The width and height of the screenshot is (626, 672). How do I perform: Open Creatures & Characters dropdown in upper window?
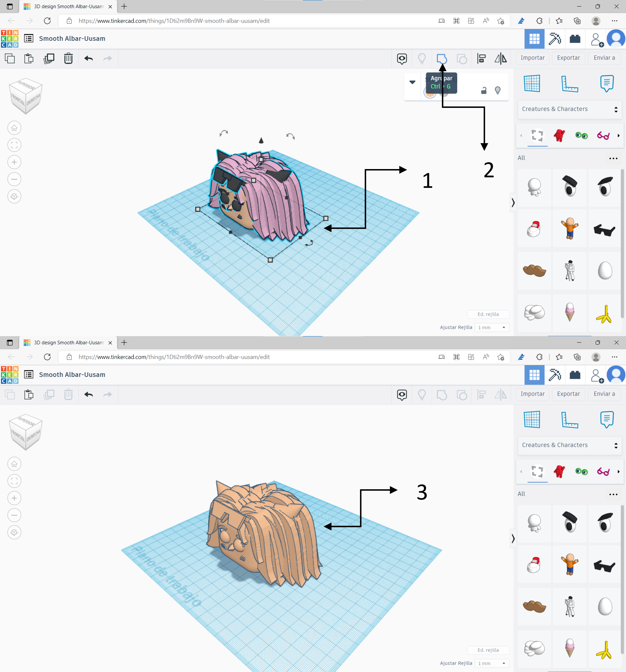[x=570, y=109]
